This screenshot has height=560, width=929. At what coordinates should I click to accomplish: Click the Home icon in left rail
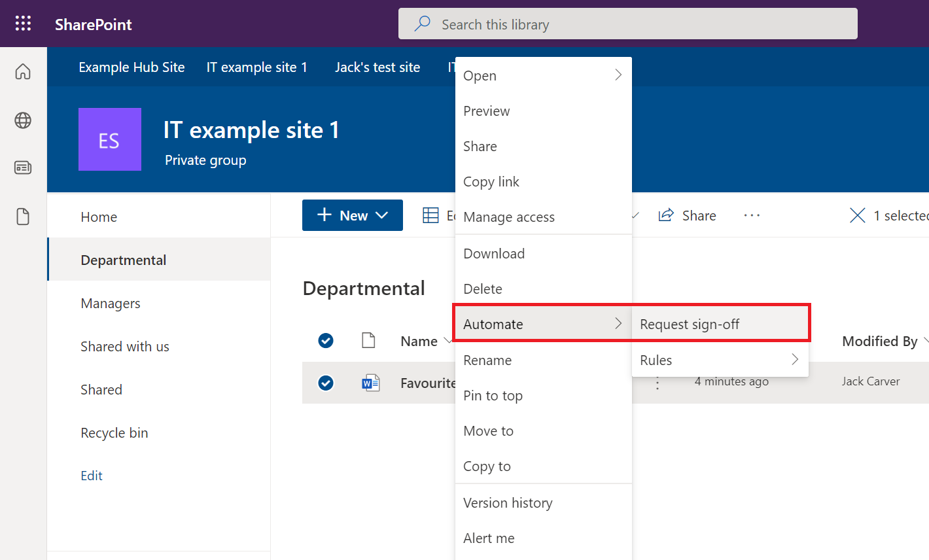tap(23, 72)
